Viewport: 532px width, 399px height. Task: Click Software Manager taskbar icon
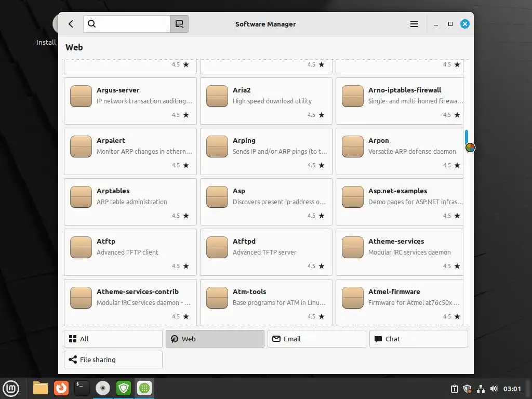coord(144,389)
